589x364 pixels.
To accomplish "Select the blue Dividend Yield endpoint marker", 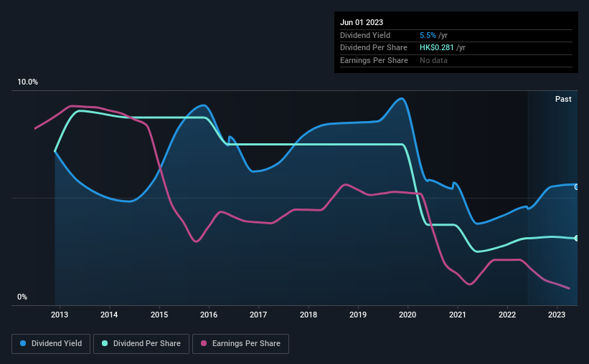I will pos(577,187).
